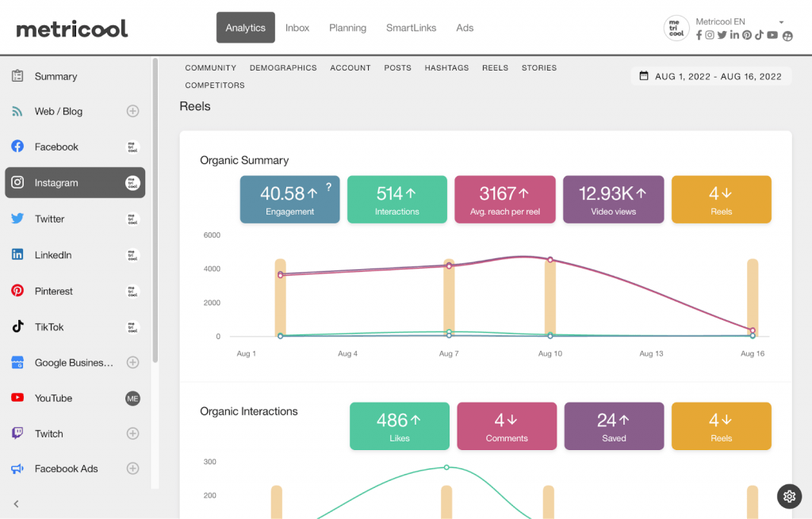
Task: Click the Pinterest logo in sidebar
Action: (17, 291)
